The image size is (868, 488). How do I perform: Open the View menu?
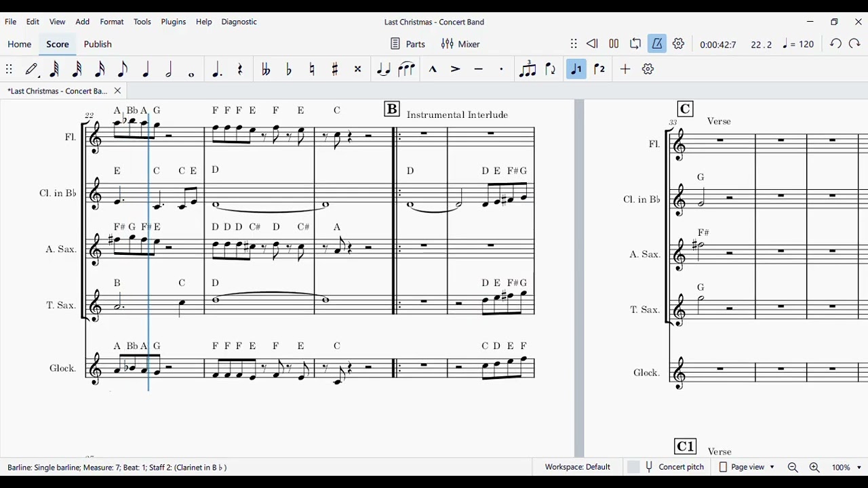point(58,22)
